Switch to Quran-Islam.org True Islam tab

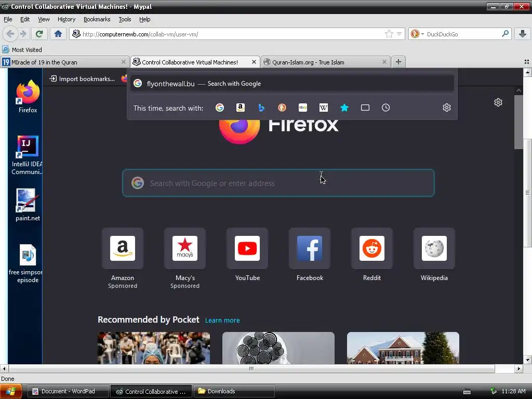click(326, 62)
